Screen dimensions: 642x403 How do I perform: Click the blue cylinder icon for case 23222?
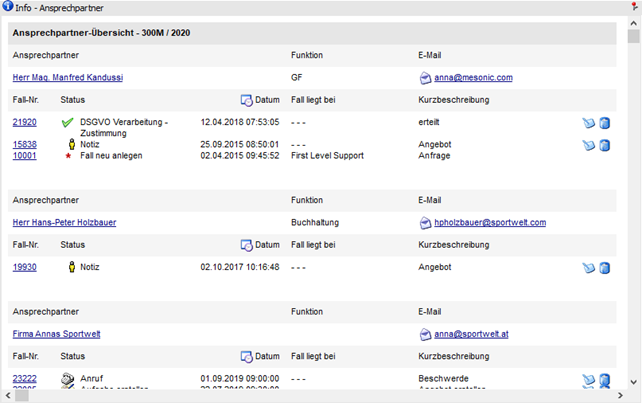click(x=604, y=380)
